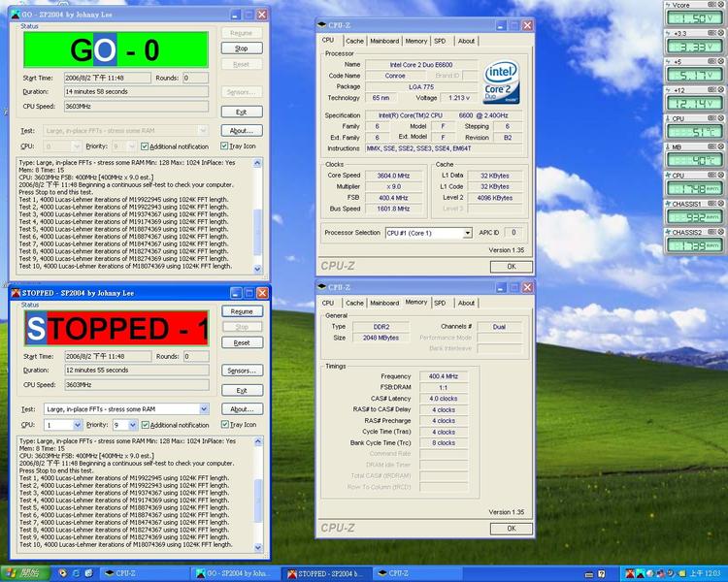Open CPU tab in lower CPU-Z window
The image size is (728, 582).
(x=328, y=303)
